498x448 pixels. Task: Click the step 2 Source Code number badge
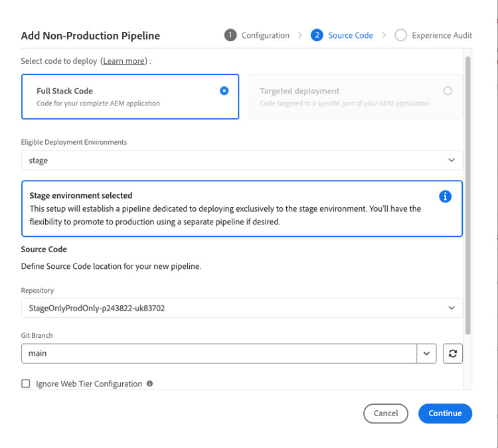pyautogui.click(x=317, y=35)
